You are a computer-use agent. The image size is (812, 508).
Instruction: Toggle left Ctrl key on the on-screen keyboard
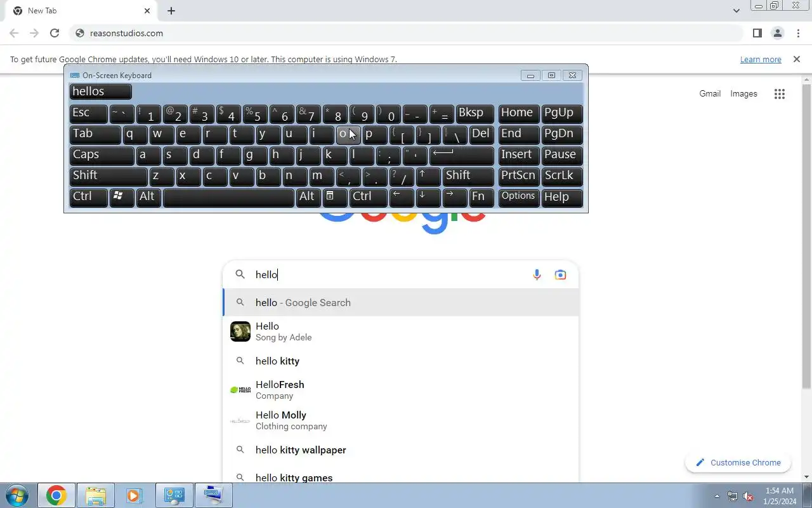(x=88, y=197)
